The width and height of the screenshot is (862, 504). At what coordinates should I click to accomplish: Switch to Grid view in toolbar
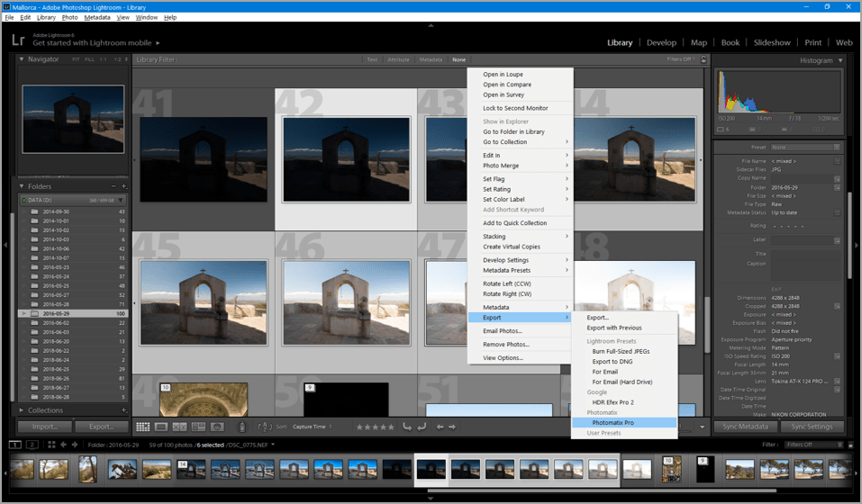pos(143,427)
